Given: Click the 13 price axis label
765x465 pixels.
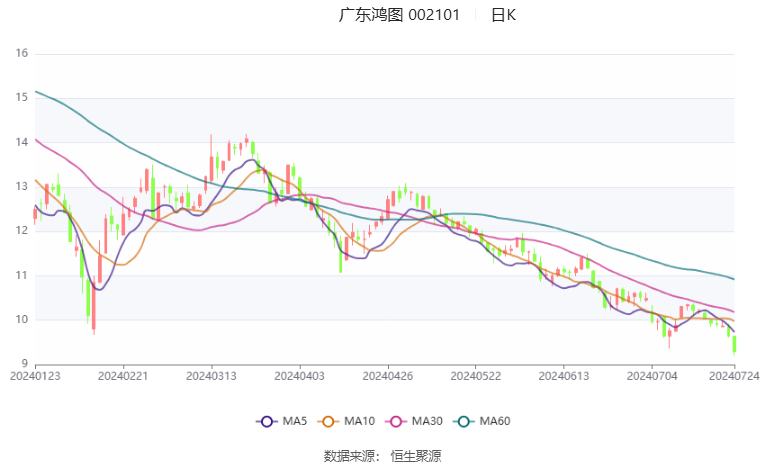Looking at the screenshot, I should pyautogui.click(x=21, y=186).
